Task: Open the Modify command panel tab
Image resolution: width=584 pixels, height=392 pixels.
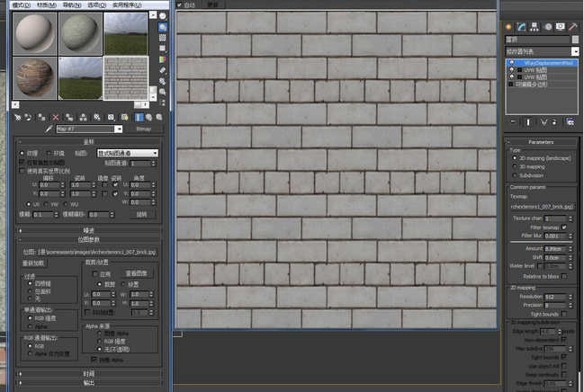Action: point(521,27)
